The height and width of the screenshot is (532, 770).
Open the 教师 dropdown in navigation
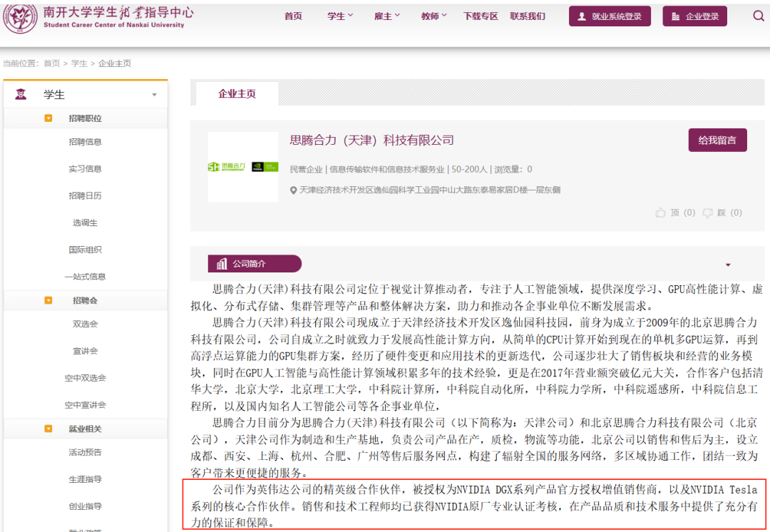click(434, 16)
